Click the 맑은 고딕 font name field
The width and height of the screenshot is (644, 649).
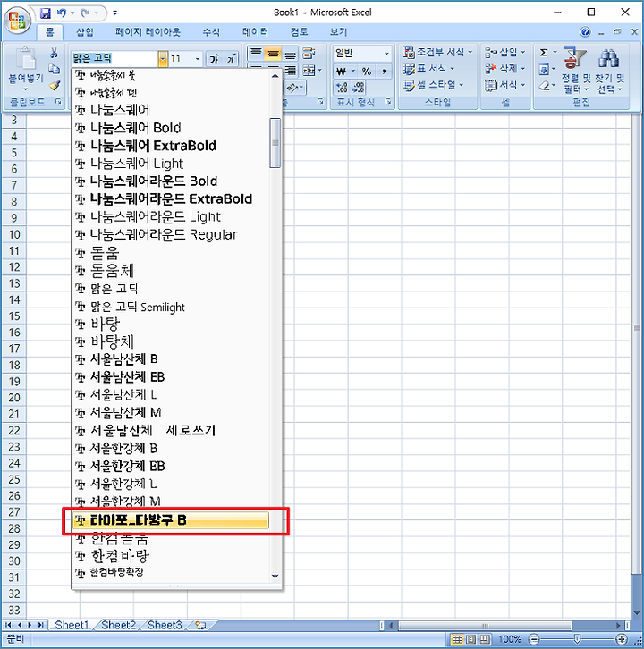click(114, 59)
